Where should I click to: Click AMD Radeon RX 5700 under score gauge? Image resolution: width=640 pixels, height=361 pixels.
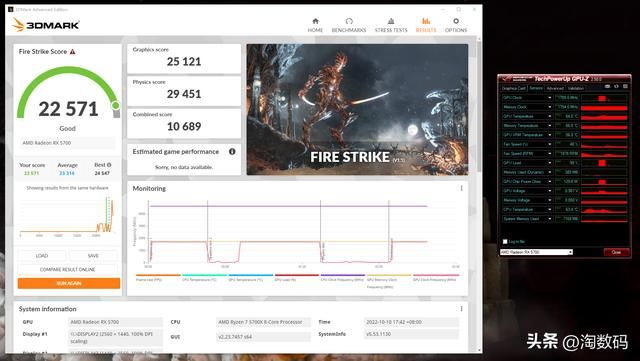(67, 143)
